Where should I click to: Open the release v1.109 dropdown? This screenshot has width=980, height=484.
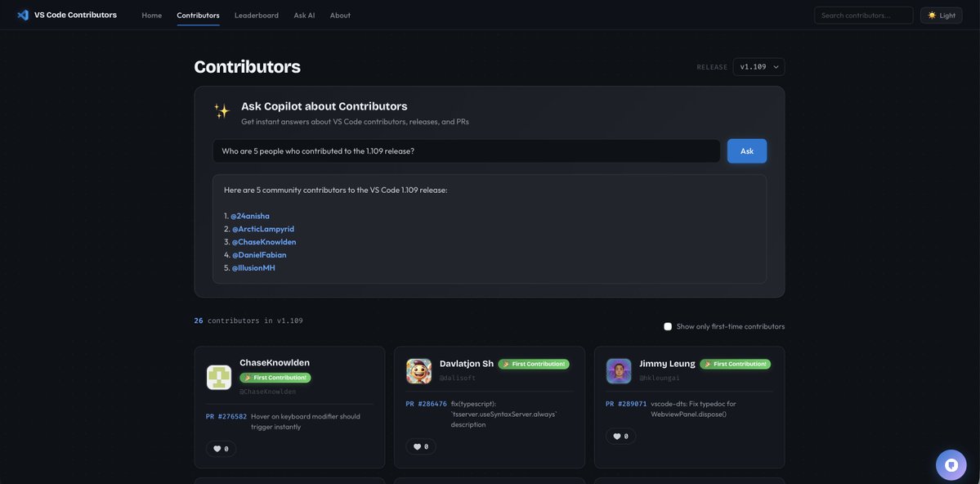tap(758, 67)
